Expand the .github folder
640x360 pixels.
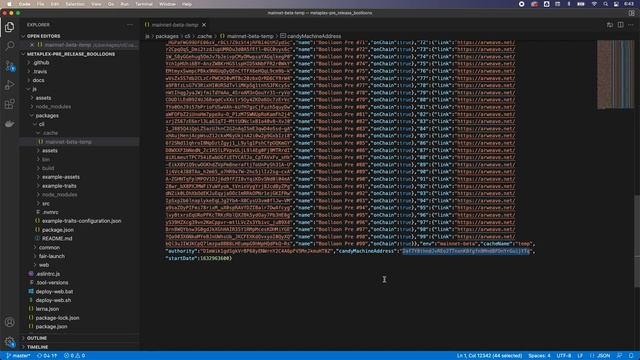(x=41, y=63)
